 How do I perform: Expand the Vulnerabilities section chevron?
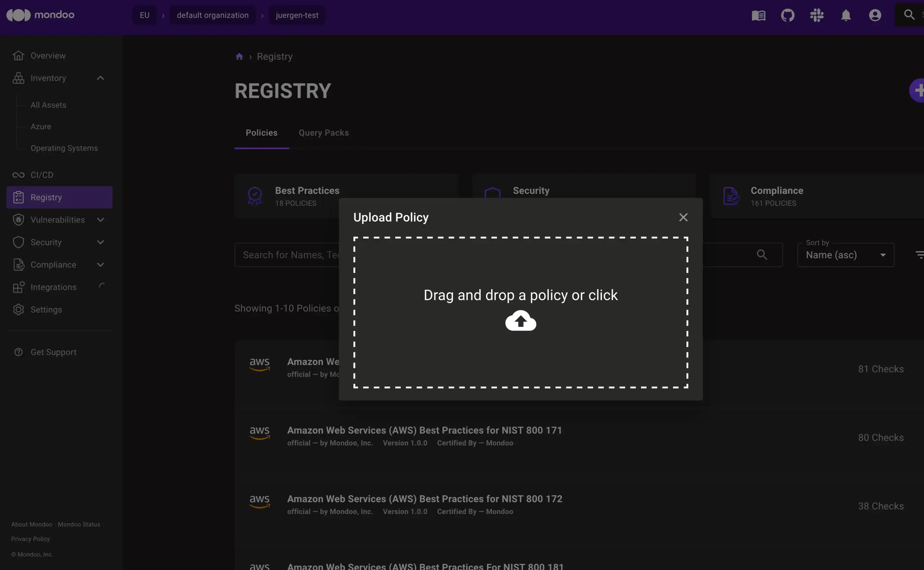[x=100, y=220]
